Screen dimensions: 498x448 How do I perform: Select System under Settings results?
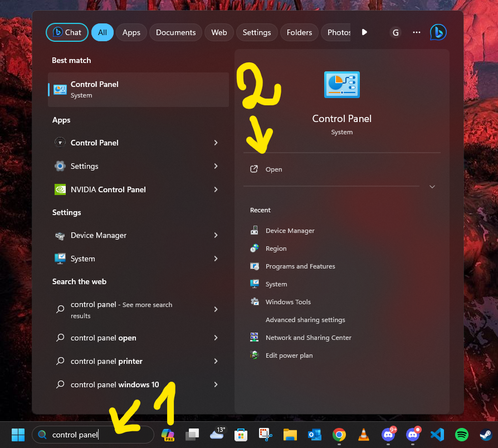pos(139,259)
